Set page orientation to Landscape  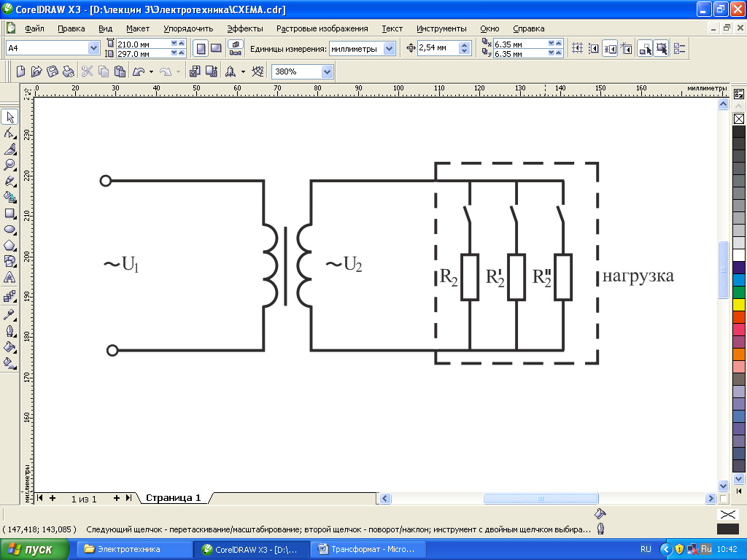click(x=216, y=48)
